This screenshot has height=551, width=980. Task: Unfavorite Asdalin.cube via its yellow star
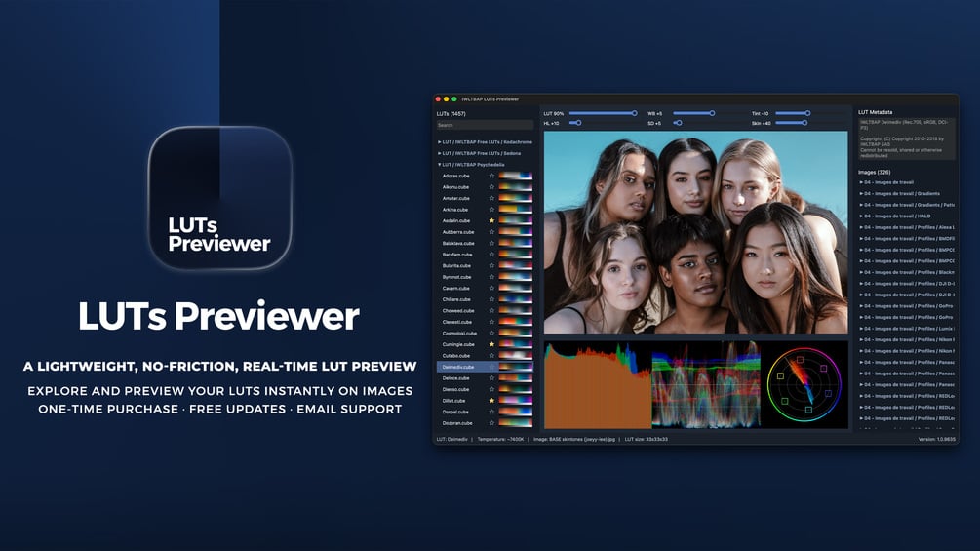(x=491, y=221)
